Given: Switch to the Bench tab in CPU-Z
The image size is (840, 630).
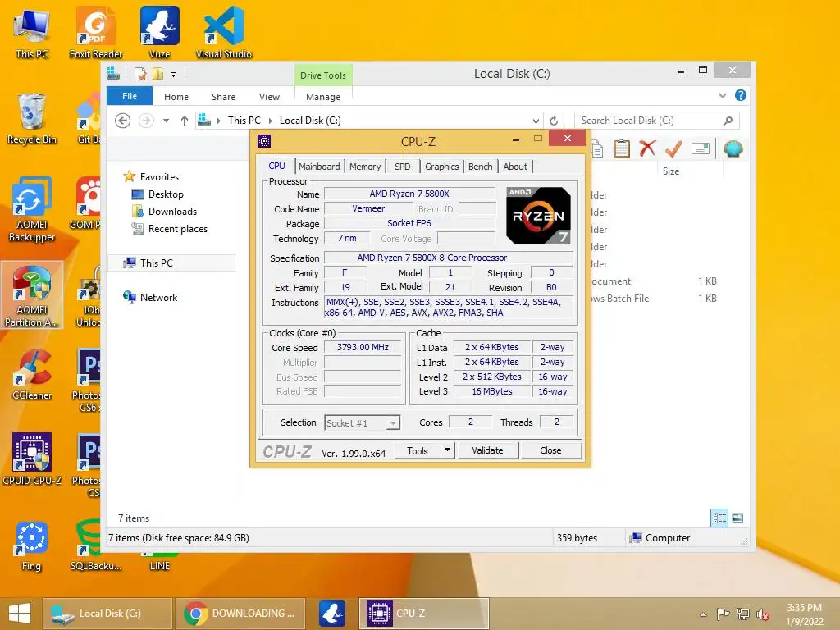Looking at the screenshot, I should tap(480, 166).
